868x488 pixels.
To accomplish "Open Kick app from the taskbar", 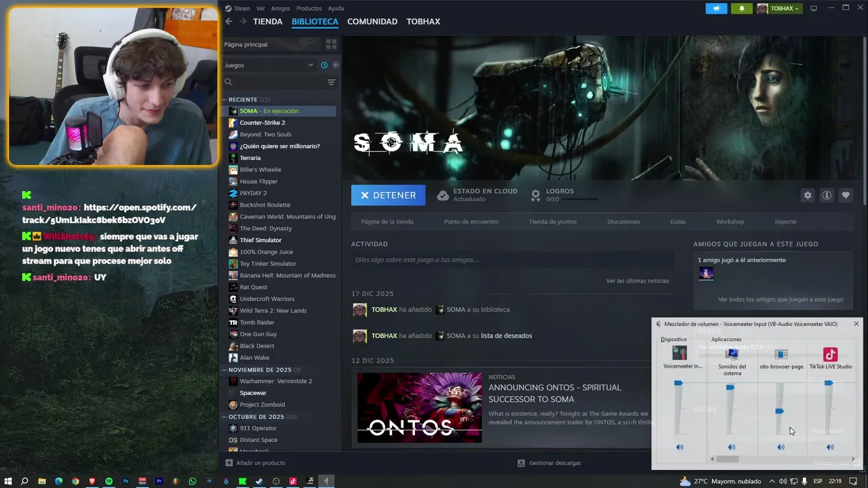I will pyautogui.click(x=243, y=481).
